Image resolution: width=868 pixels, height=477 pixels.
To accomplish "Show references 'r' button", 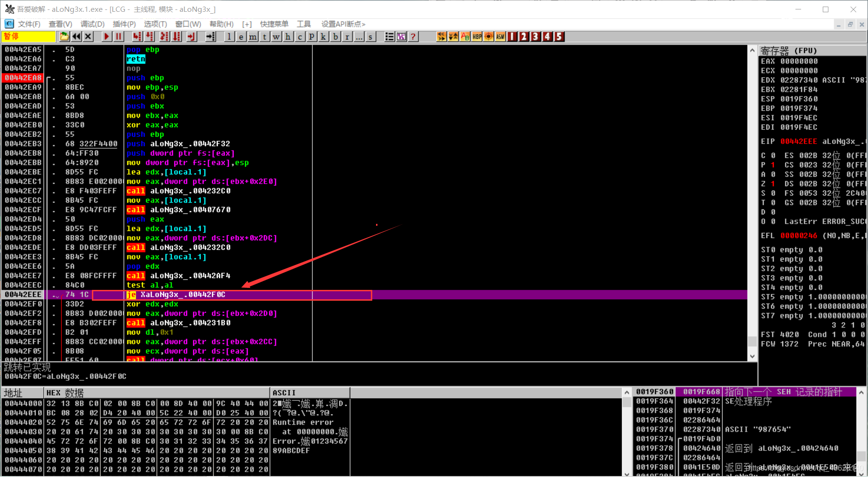I will 347,36.
